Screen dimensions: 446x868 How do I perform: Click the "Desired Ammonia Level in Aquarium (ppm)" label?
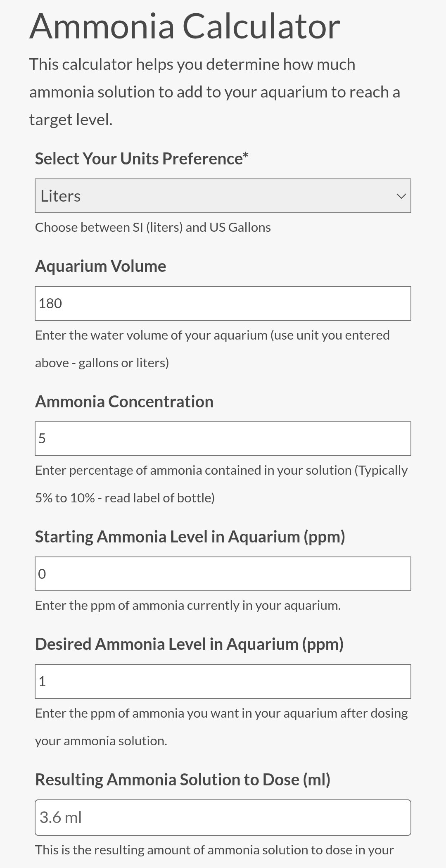click(189, 644)
